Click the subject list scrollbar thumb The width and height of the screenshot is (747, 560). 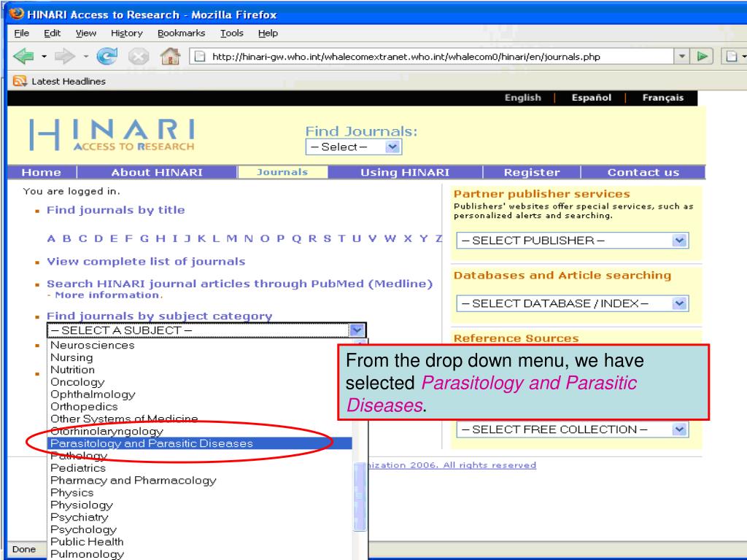coord(360,496)
